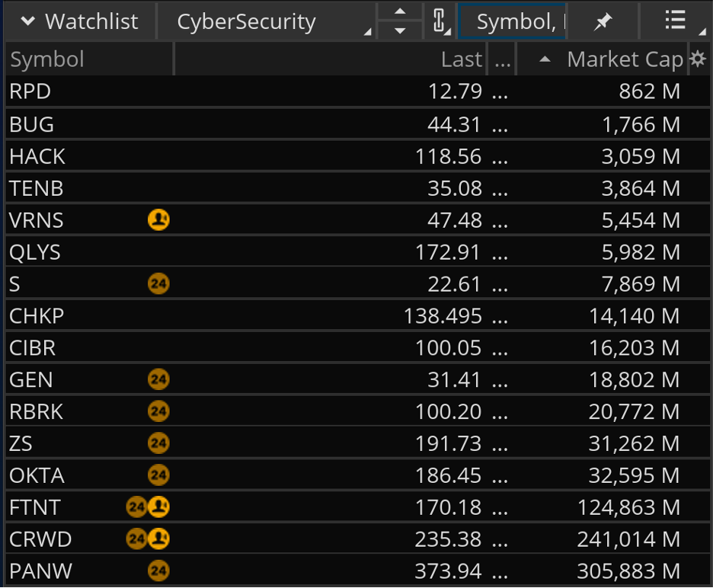The width and height of the screenshot is (713, 588).
Task: Click the 24-hour badge on PANW
Action: [158, 570]
